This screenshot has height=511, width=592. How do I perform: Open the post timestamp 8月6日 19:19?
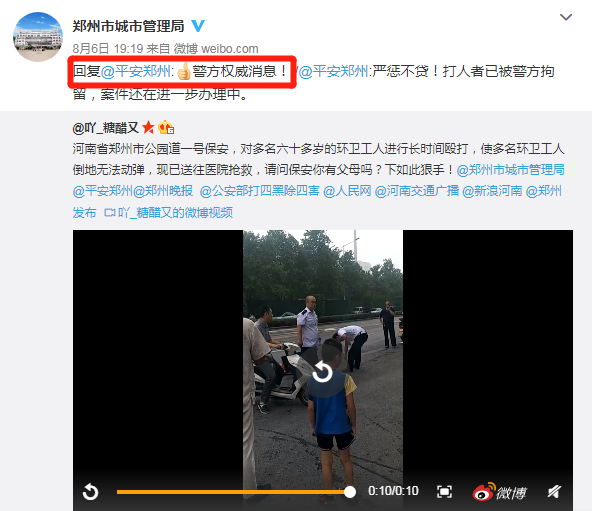[x=108, y=49]
